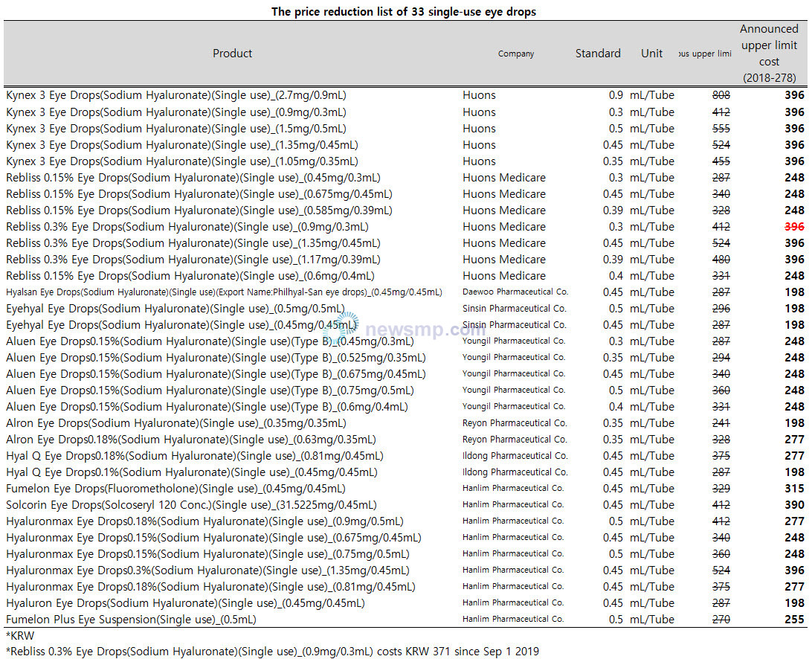Select Aluen Eye Drops (0.525mg/0.35mL) product name
Viewport: 812px width, 659px height.
216,358
